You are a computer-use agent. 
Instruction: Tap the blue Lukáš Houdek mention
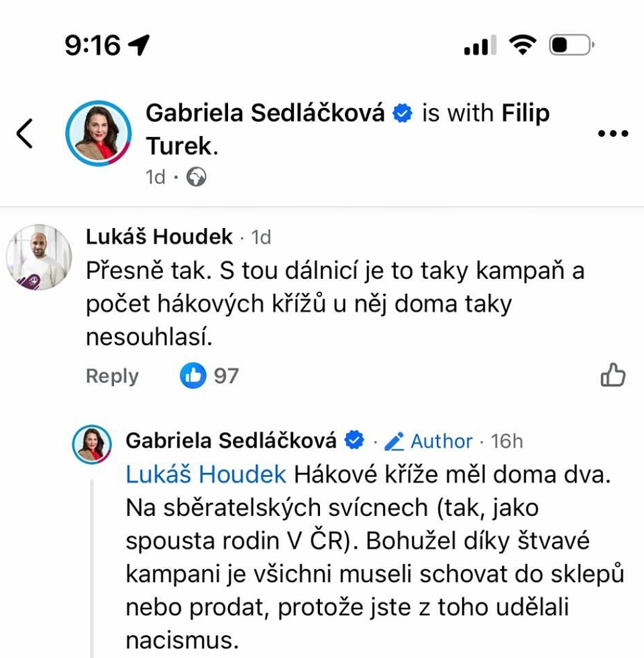pyautogui.click(x=206, y=474)
